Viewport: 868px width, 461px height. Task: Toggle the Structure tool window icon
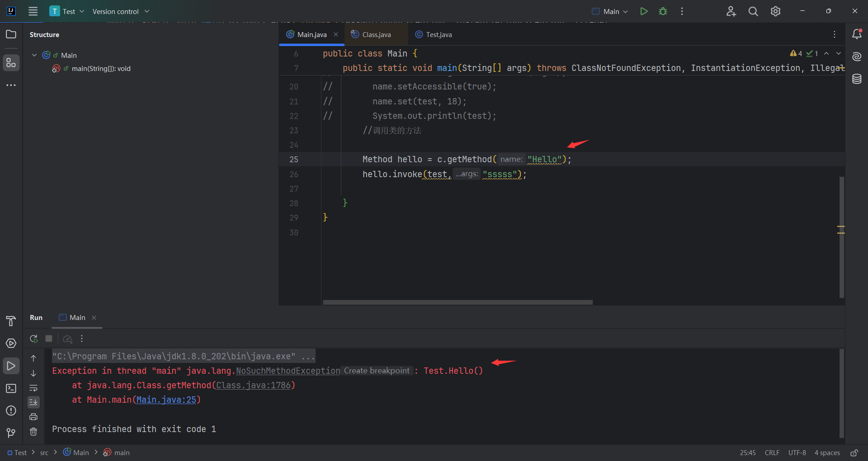click(x=11, y=63)
